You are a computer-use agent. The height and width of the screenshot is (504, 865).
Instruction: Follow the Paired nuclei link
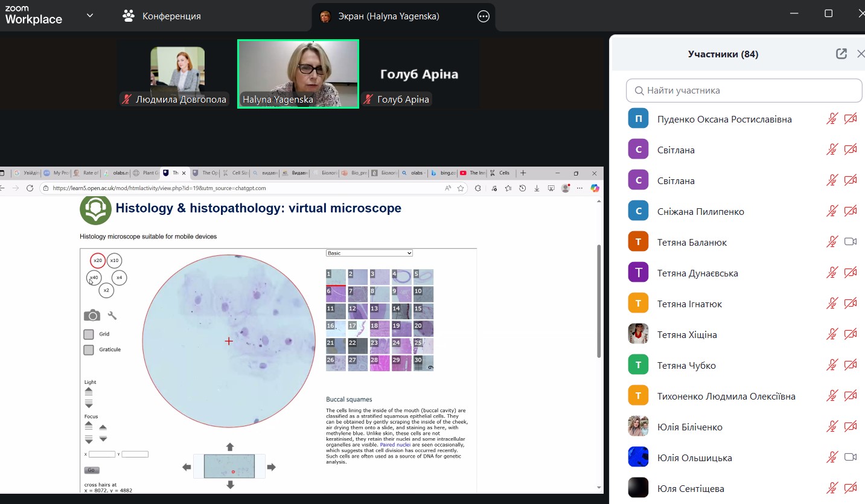click(x=395, y=445)
